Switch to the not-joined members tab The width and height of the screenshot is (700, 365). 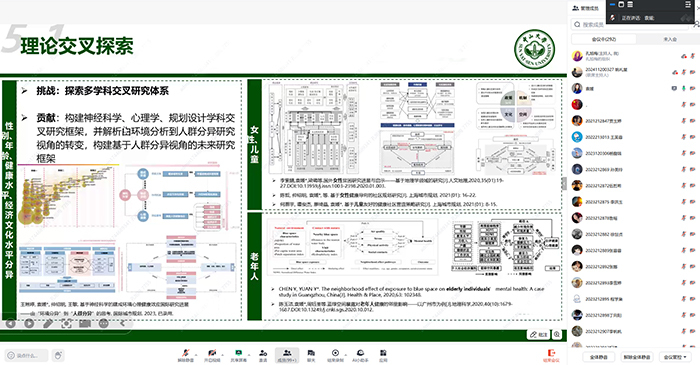(670, 39)
